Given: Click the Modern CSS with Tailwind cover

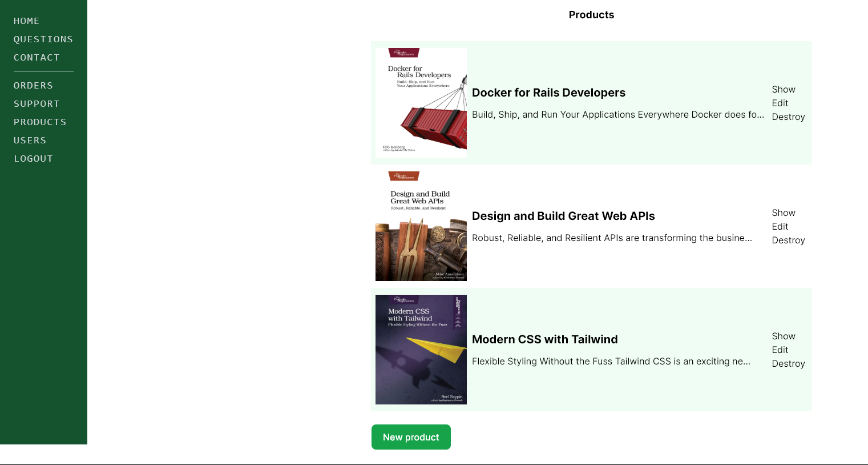Looking at the screenshot, I should pos(421,350).
